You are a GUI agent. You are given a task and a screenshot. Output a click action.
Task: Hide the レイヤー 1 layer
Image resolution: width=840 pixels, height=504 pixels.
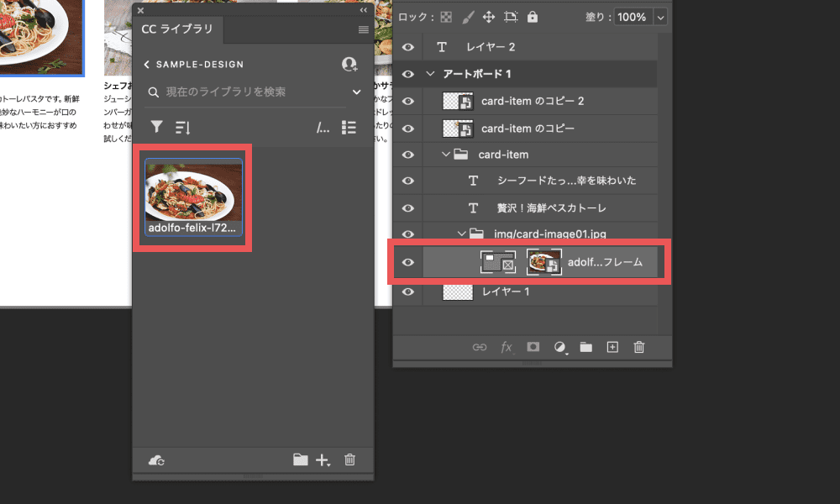click(408, 292)
